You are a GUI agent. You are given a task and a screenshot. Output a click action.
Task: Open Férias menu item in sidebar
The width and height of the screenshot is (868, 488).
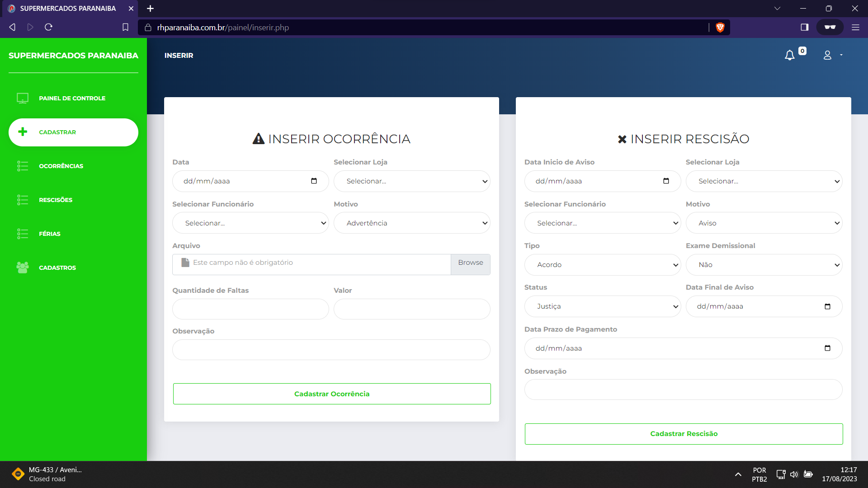50,234
